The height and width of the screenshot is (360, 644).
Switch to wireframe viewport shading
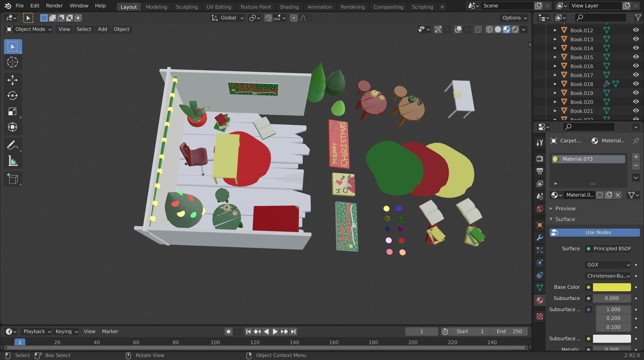tap(489, 29)
